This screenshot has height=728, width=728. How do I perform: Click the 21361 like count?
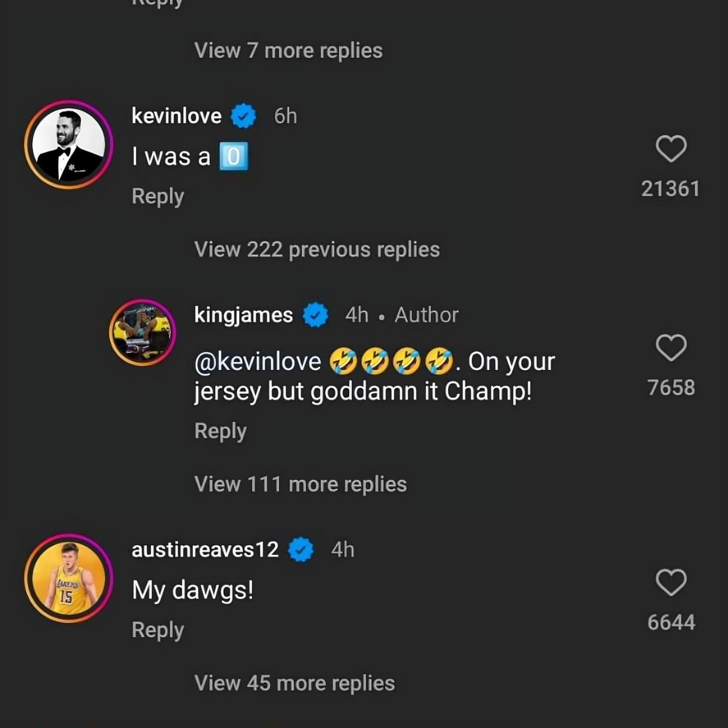point(670,188)
